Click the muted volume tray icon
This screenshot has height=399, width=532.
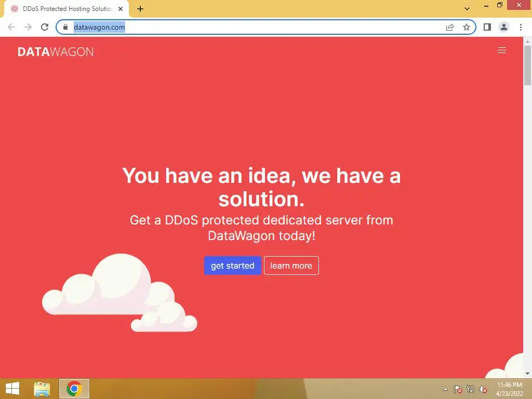coord(483,389)
